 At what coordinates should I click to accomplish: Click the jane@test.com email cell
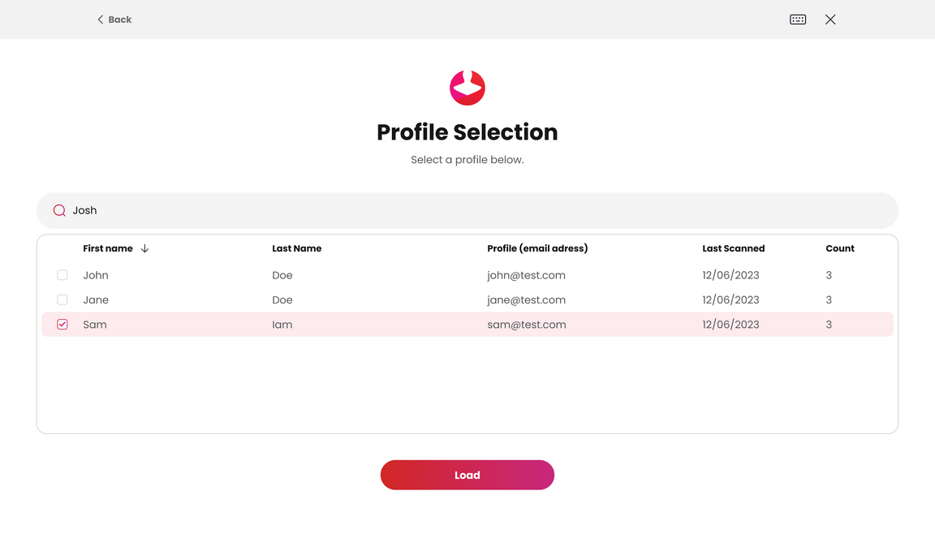pos(526,299)
